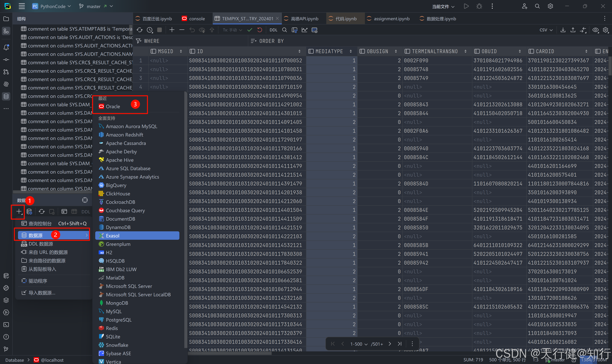Click the reload data refresh icon

pos(140,30)
